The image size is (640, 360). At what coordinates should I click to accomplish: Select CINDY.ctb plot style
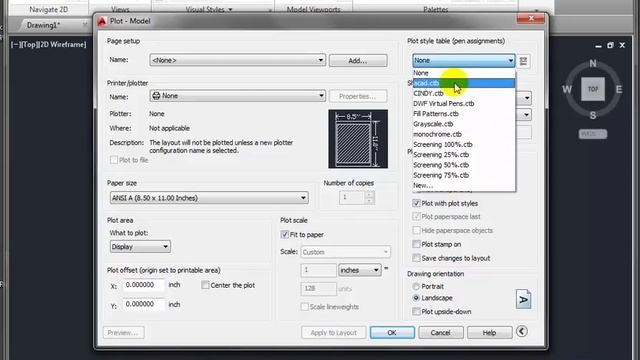pos(464,93)
